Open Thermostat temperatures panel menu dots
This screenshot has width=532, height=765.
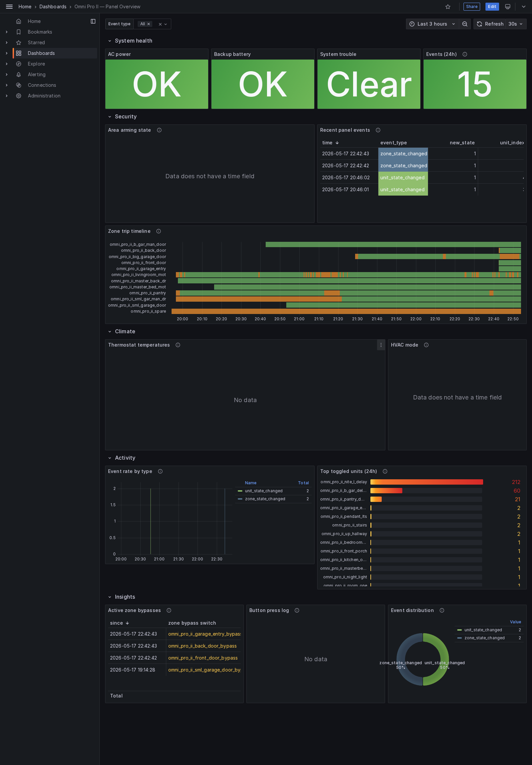pos(381,345)
